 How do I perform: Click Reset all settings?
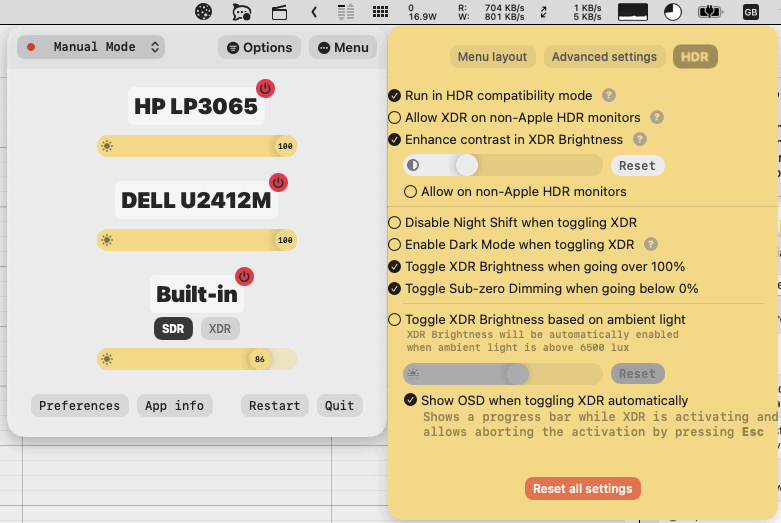tap(583, 489)
